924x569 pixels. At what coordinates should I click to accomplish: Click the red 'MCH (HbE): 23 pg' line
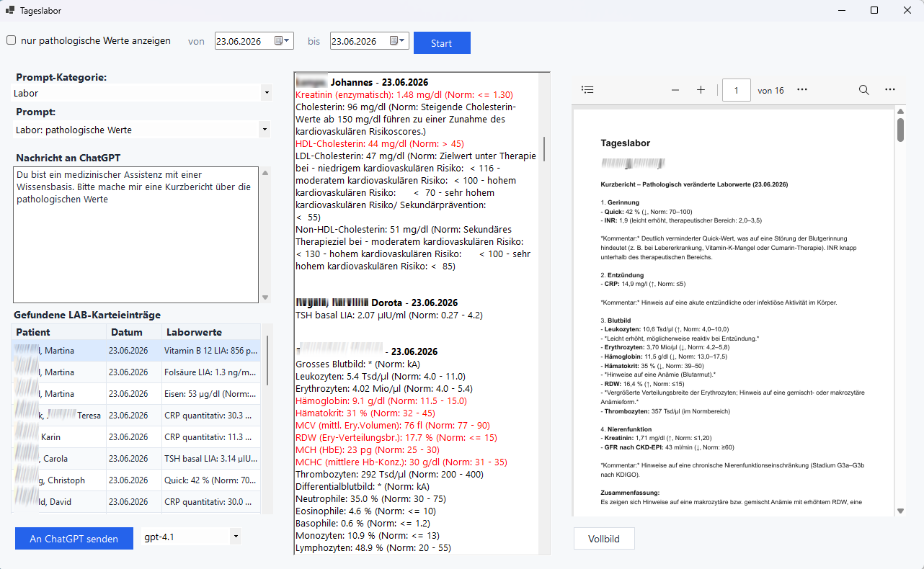[x=369, y=449]
